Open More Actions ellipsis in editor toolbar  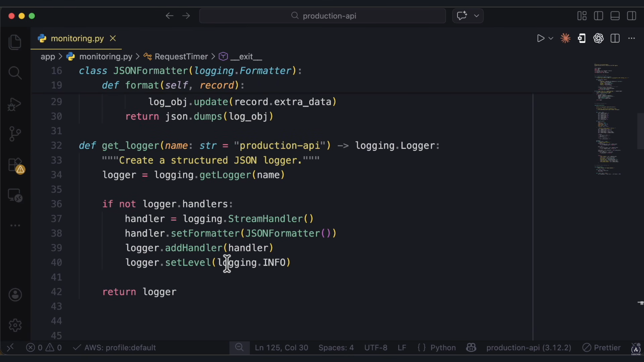coord(631,38)
